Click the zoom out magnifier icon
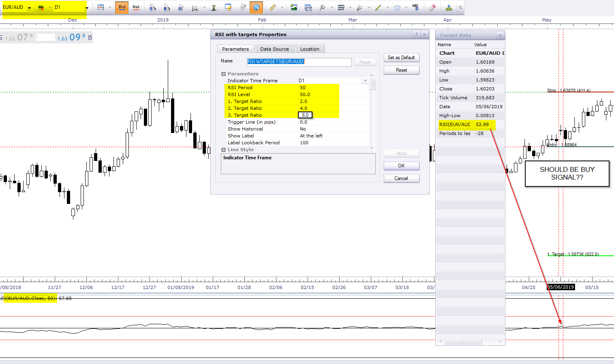The width and height of the screenshot is (614, 364). point(167,7)
